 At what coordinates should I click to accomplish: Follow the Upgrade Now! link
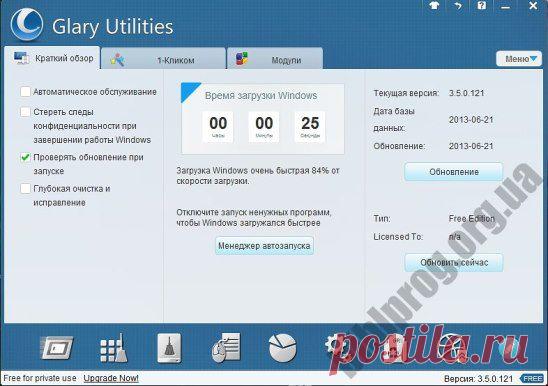pos(111,378)
